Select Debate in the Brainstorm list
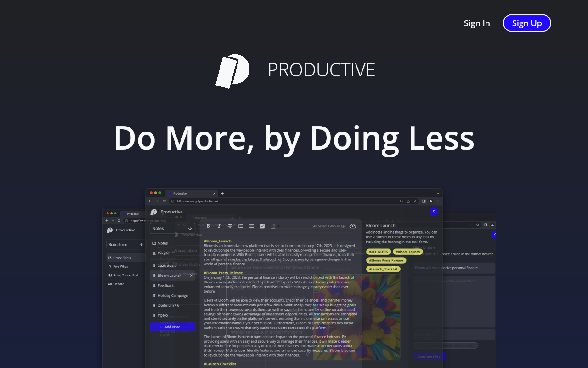This screenshot has height=368, width=588. [116, 284]
